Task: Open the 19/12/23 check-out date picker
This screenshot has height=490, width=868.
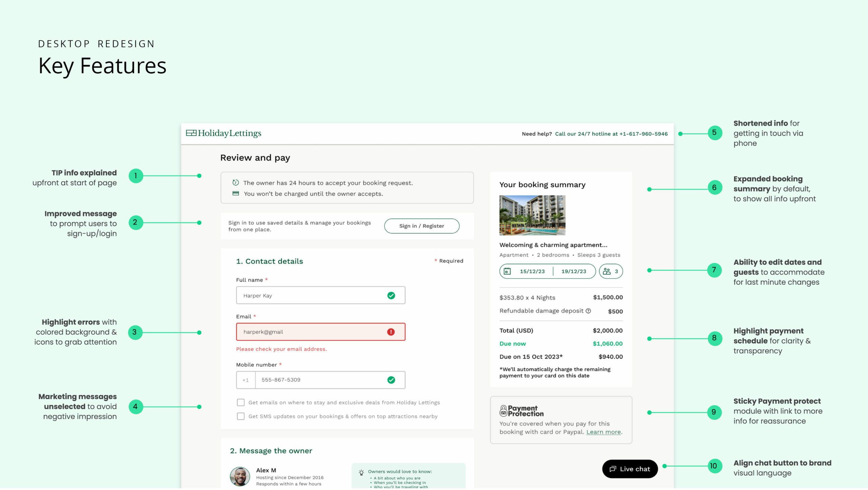Action: (x=573, y=271)
